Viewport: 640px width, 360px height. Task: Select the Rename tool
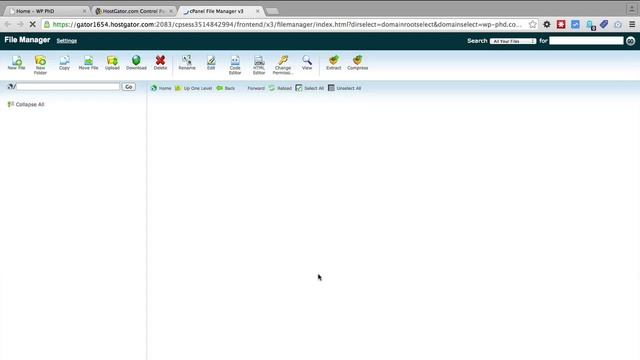[x=187, y=62]
